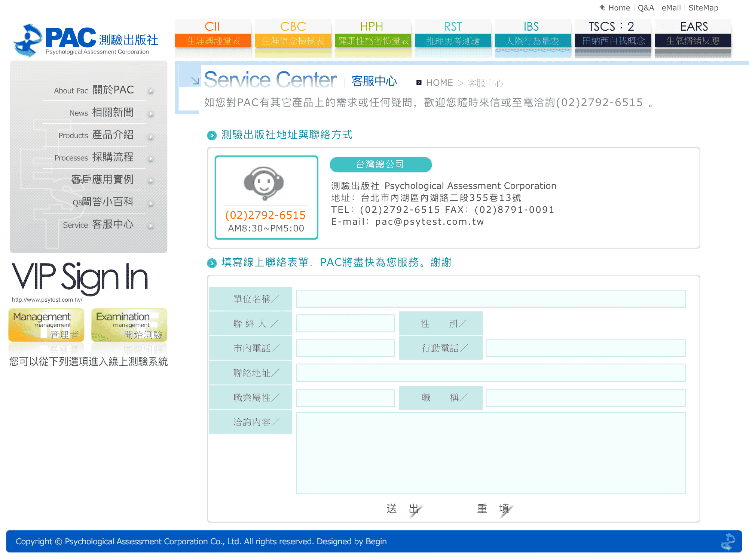Focus the 市內電話 input field
This screenshot has width=749, height=560.
(345, 348)
